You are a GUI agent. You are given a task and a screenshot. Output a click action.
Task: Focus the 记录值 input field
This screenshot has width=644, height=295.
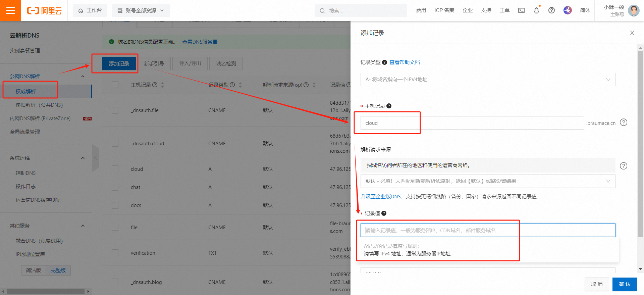point(488,230)
